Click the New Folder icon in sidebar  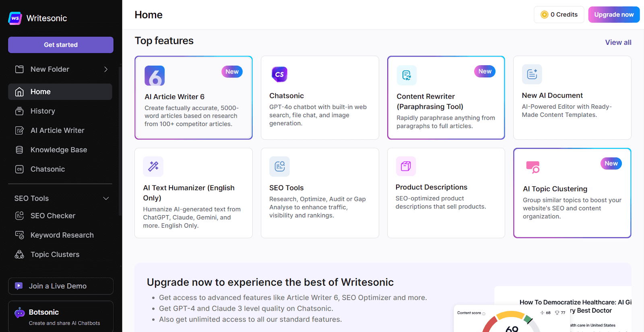click(x=19, y=69)
